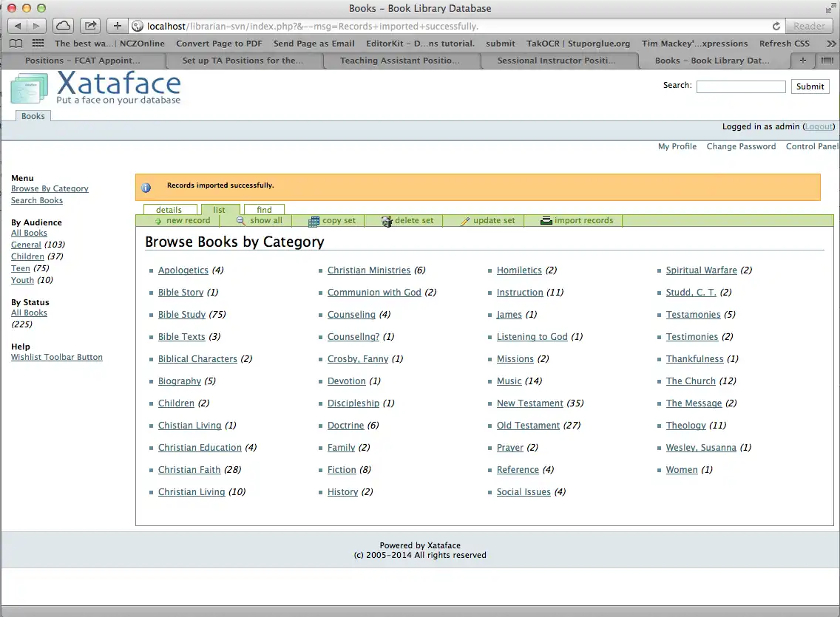This screenshot has height=617, width=840.
Task: Click the import records icon
Action: point(546,220)
